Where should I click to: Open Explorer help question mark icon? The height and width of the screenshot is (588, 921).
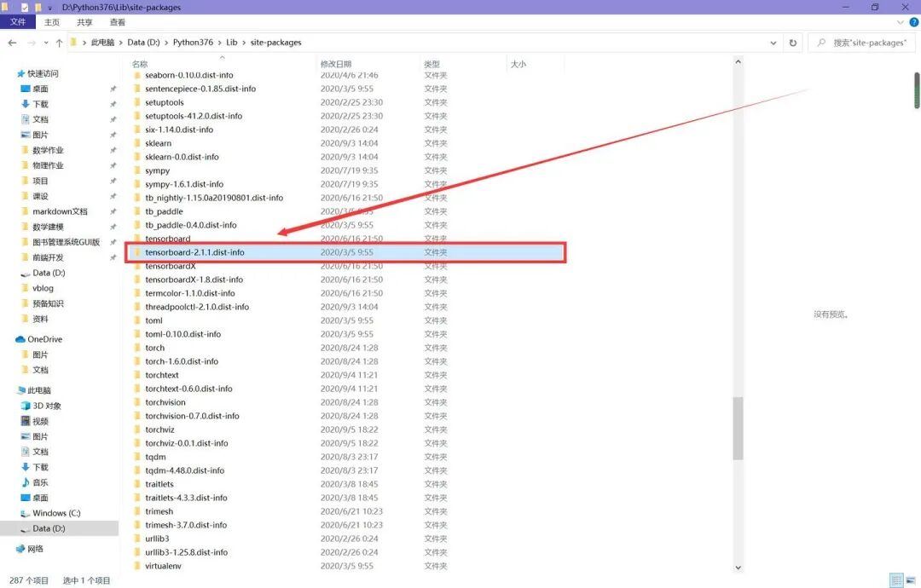coord(914,22)
